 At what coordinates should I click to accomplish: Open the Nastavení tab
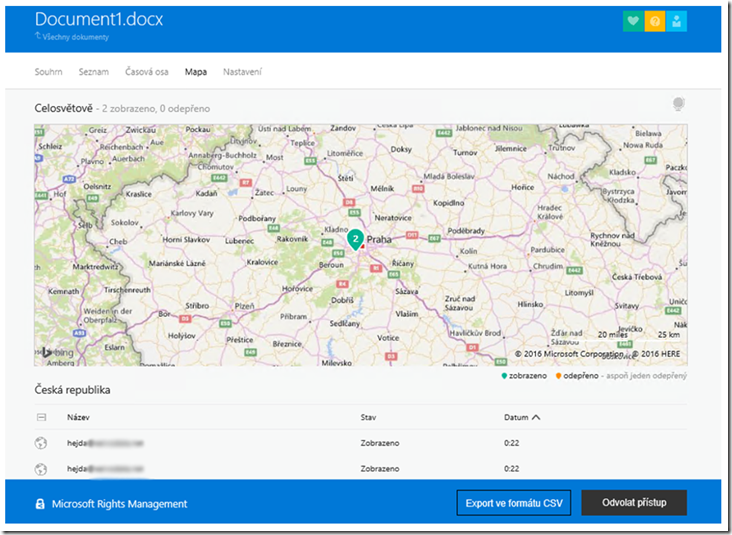242,71
